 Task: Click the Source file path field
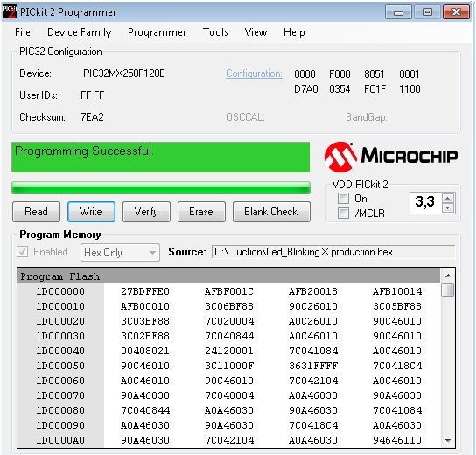click(x=333, y=252)
